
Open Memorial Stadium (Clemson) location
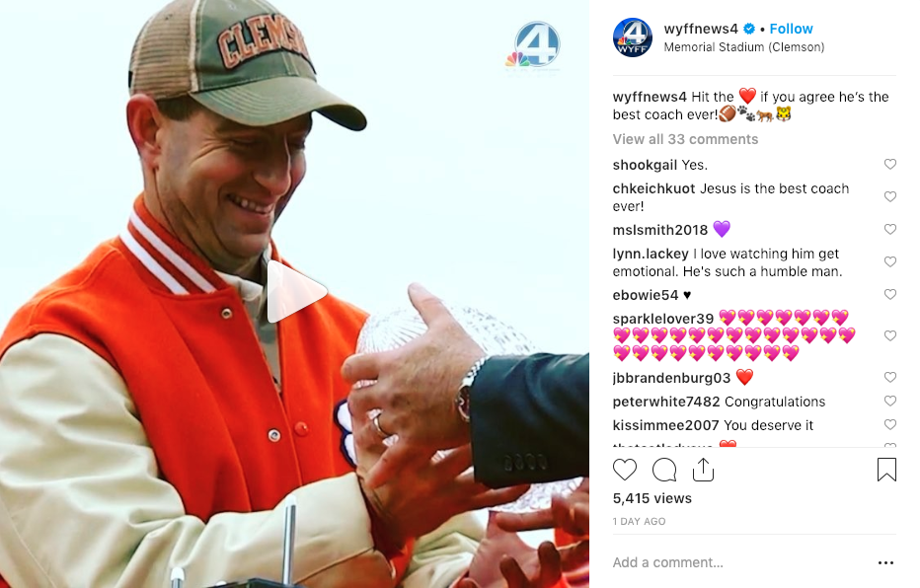click(x=744, y=47)
